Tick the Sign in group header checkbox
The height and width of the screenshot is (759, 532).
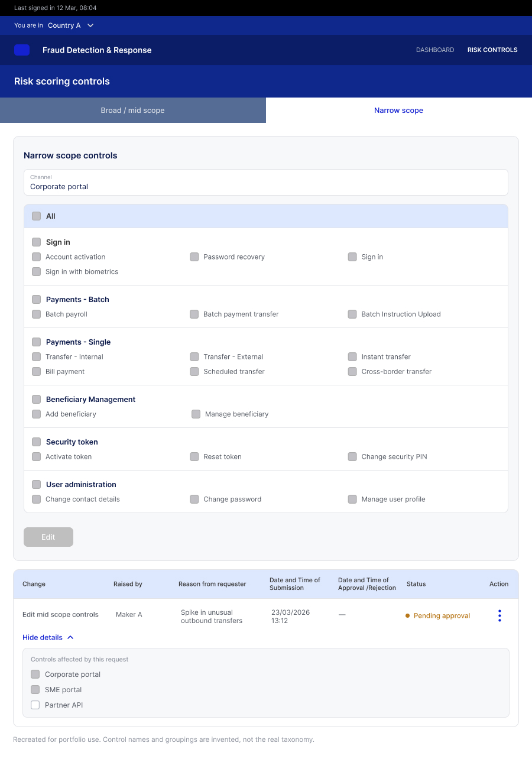(x=37, y=242)
